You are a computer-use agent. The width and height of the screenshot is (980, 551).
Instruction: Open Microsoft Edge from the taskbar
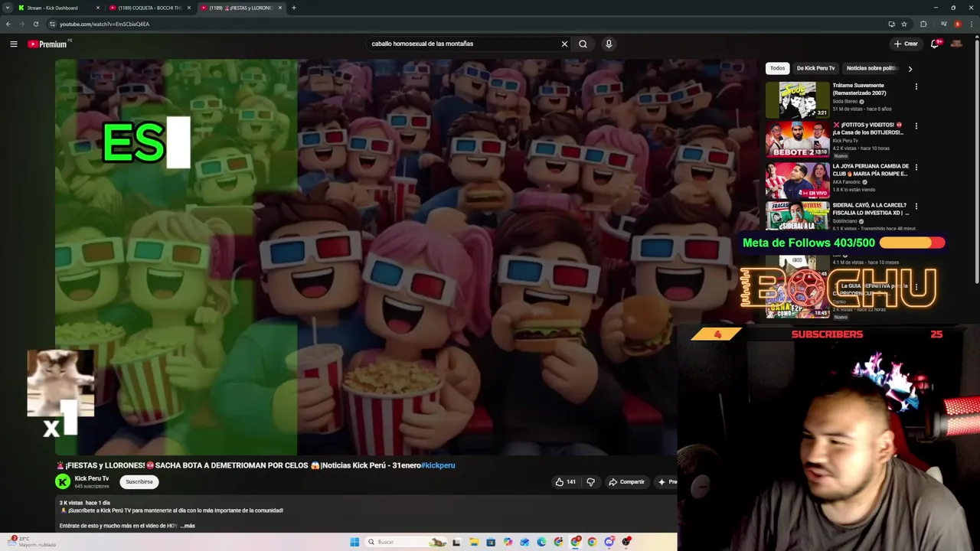[541, 542]
